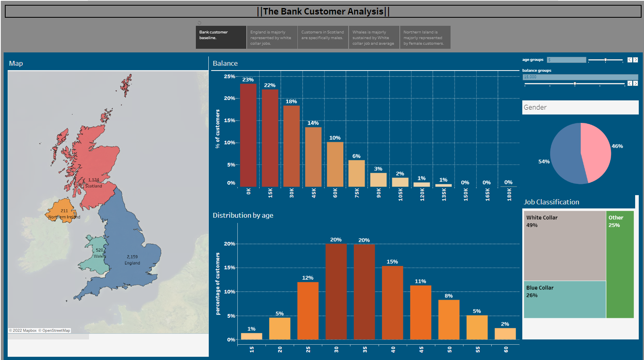Click the age 40 bar at 15%
This screenshot has height=360, width=644.
pos(393,302)
